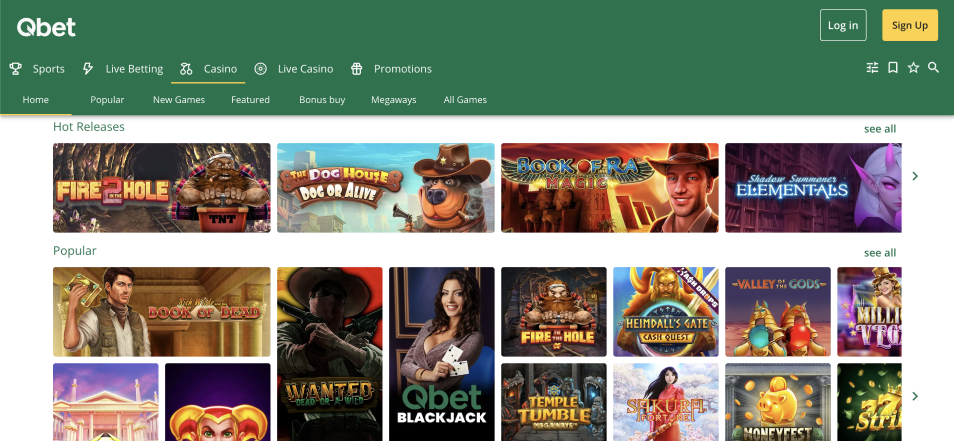Switch to the Megaways tab
This screenshot has height=441, width=954.
(394, 100)
